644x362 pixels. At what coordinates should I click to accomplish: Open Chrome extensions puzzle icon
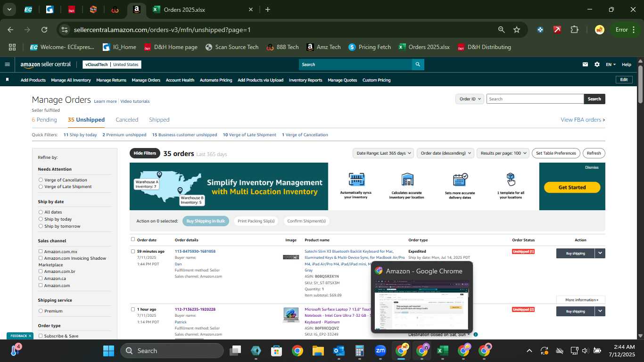[x=574, y=30]
